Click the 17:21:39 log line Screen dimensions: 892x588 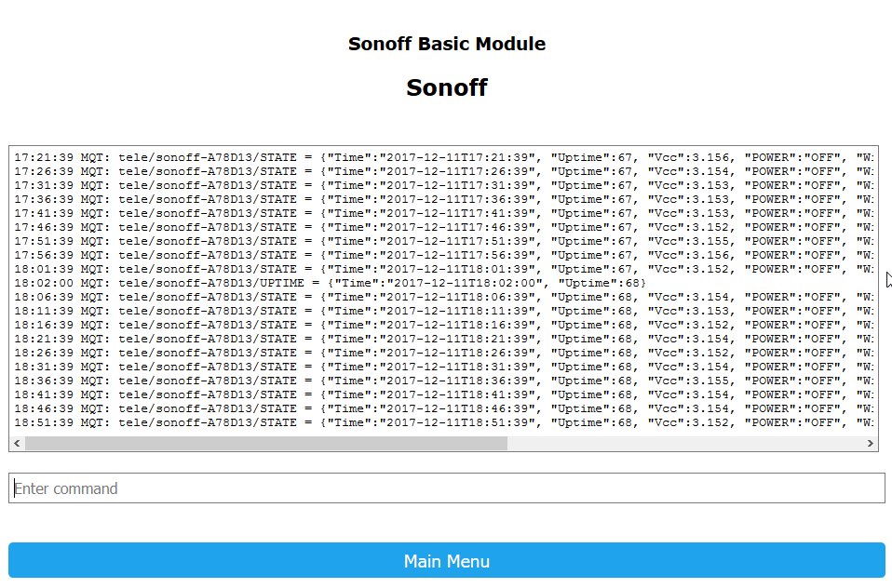(x=444, y=157)
